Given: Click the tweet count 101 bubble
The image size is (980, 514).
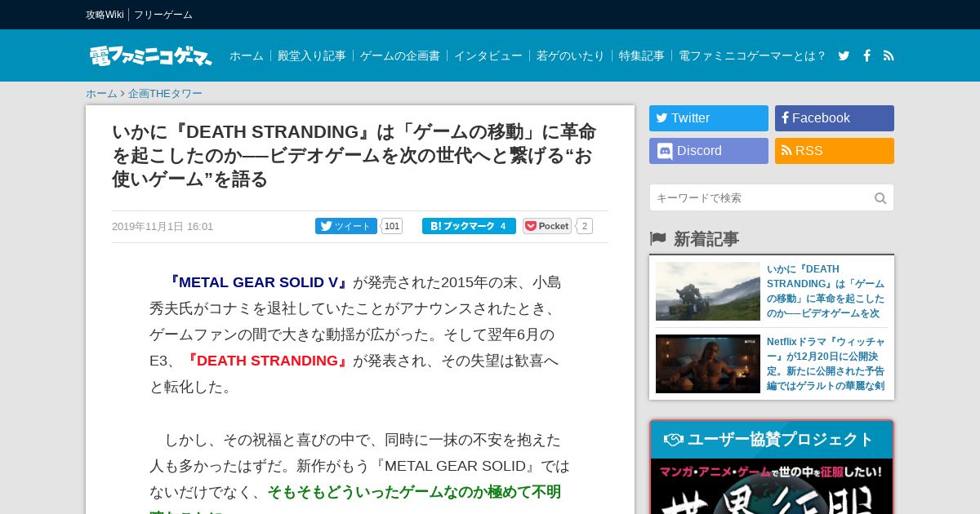Looking at the screenshot, I should (x=392, y=226).
